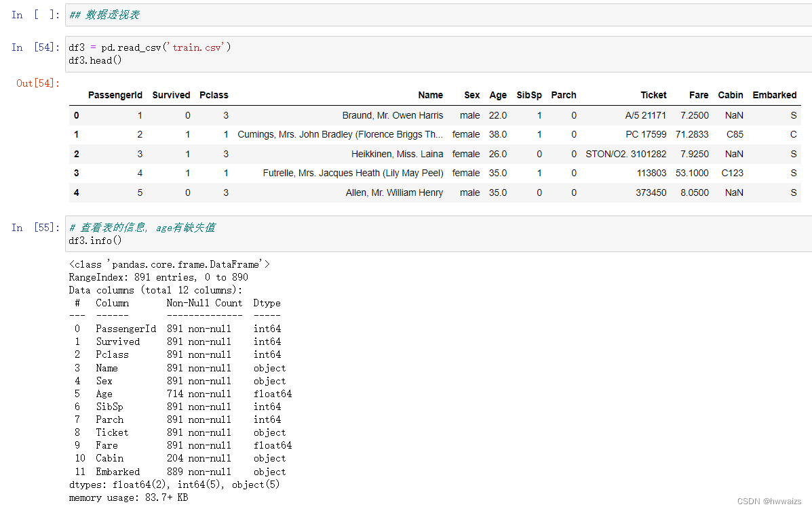The image size is (812, 511).
Task: Click the Braund, Mr. Owen Harris cell
Action: tap(393, 115)
